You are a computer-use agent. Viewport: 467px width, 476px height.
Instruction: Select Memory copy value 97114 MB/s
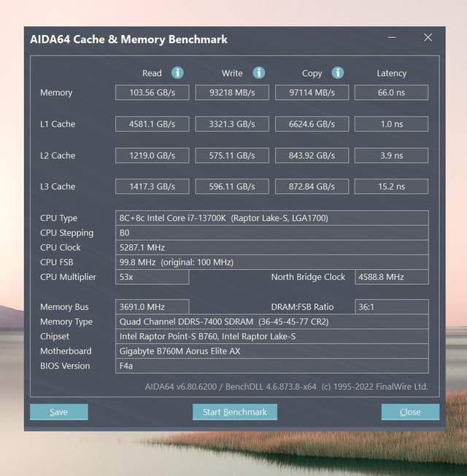coord(312,93)
